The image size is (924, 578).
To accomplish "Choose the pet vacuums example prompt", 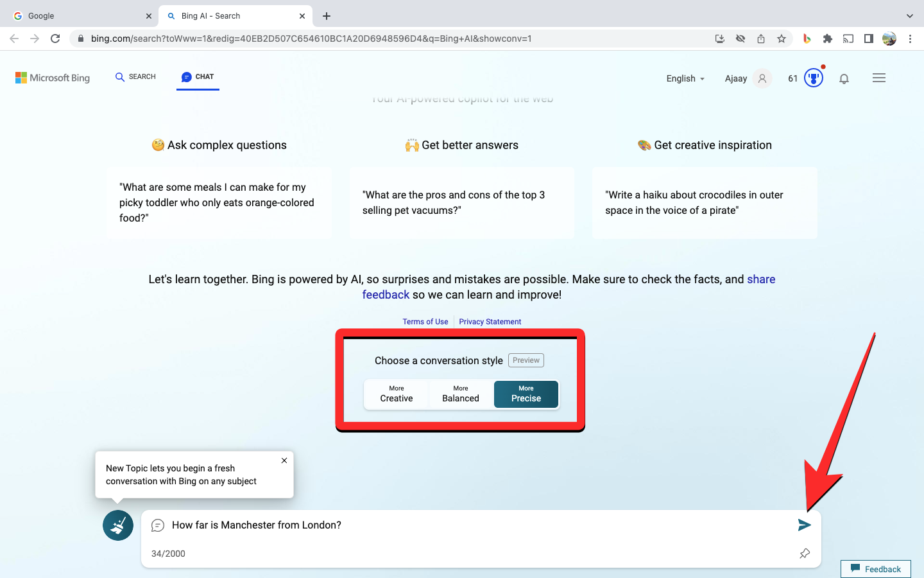I will pyautogui.click(x=462, y=203).
